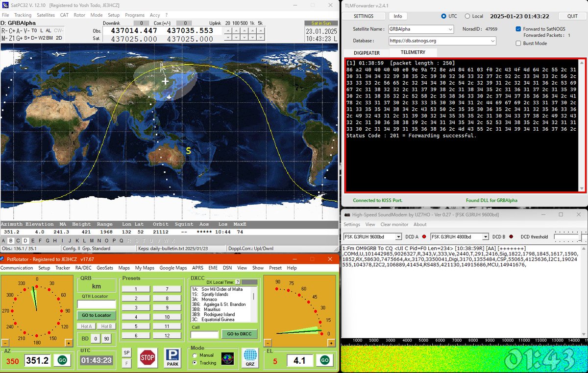Switch to the TELEMETRY tab
The height and width of the screenshot is (373, 588).
[x=413, y=52]
